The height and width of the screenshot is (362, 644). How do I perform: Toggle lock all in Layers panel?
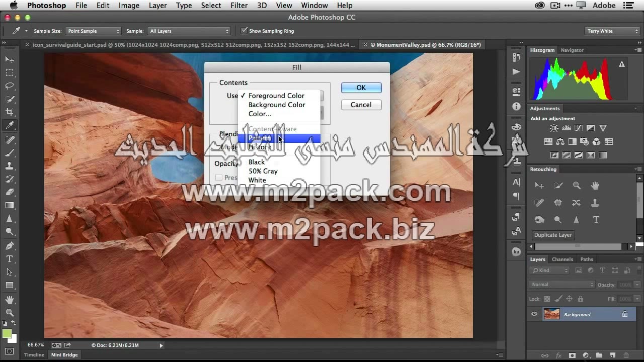581,299
